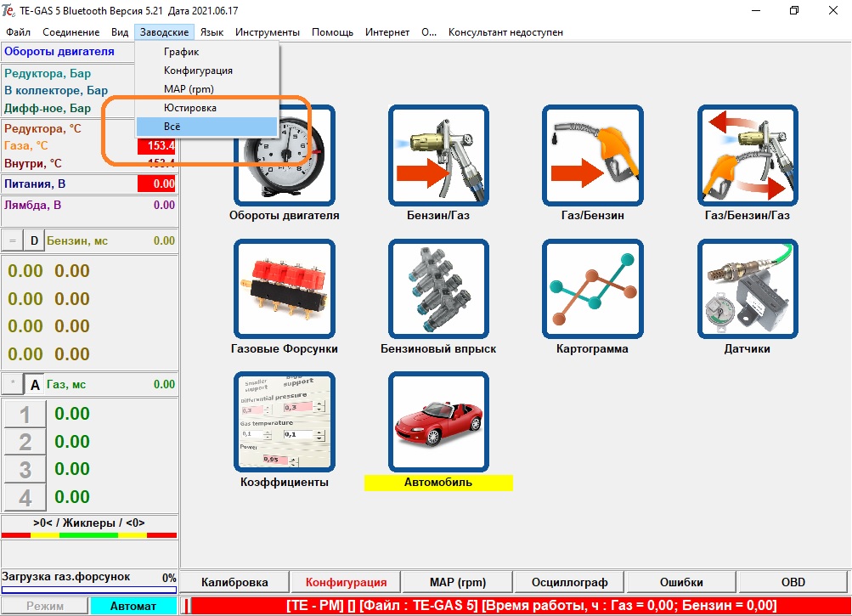
Task: Toggle gas injector 2 button
Action: (x=25, y=442)
